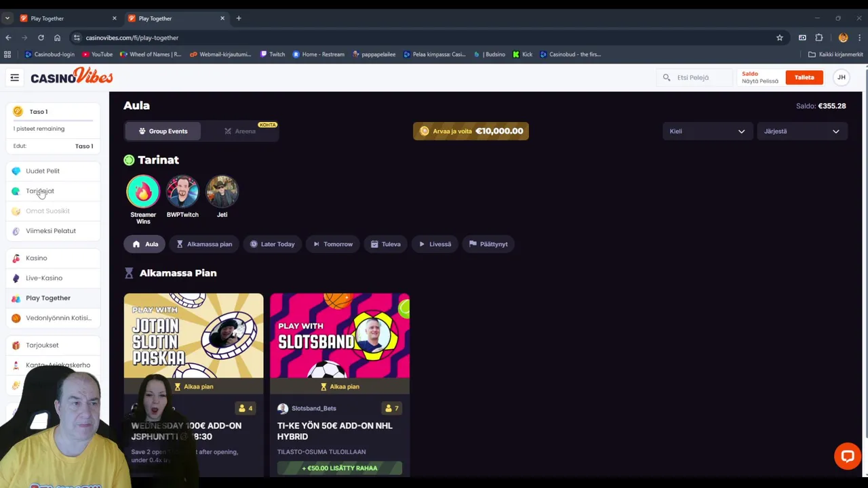Select the Tomorrow filter
Image resolution: width=868 pixels, height=488 pixels.
[332, 244]
